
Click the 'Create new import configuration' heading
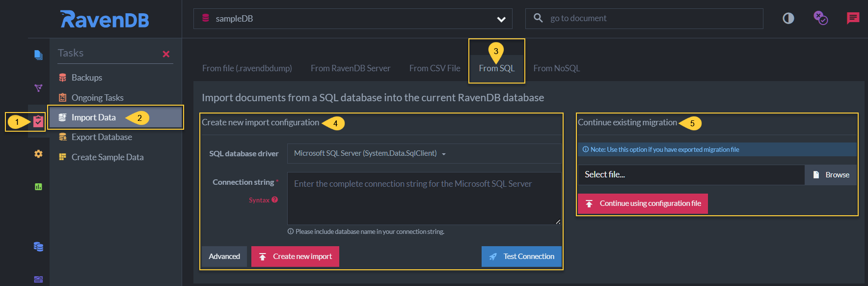tap(260, 122)
